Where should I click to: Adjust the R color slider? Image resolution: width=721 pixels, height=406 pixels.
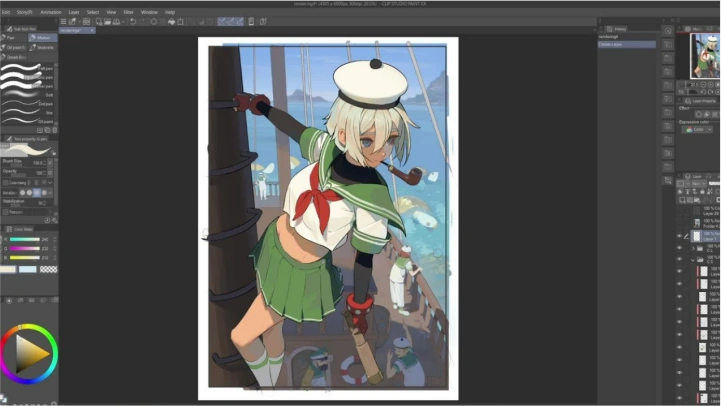25,239
